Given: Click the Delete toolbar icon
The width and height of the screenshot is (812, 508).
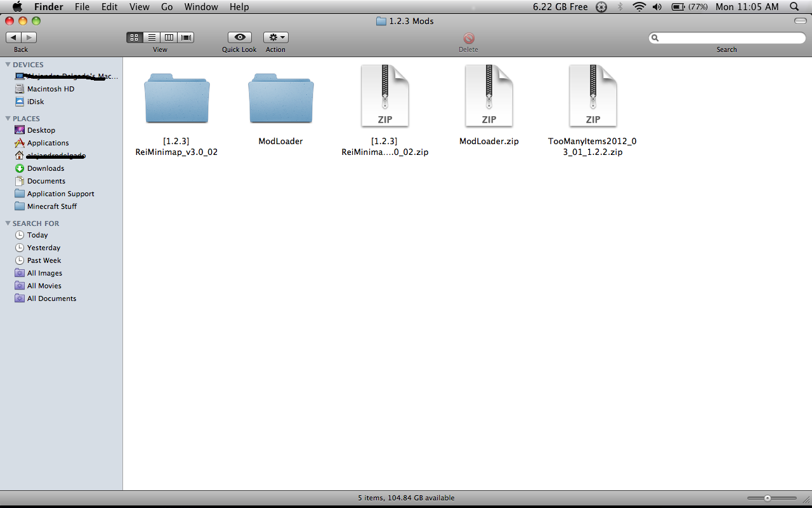Looking at the screenshot, I should 469,38.
